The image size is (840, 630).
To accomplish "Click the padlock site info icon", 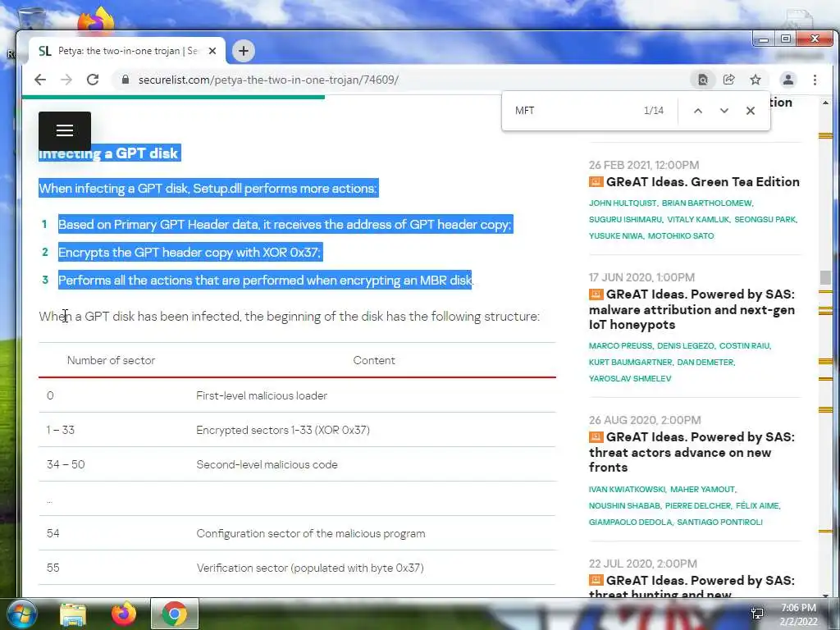I will click(x=126, y=80).
